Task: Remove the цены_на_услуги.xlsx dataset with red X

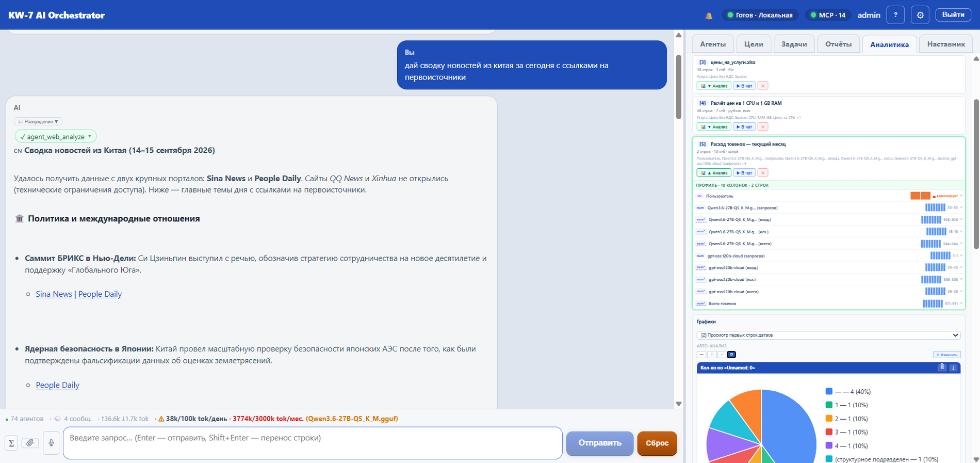Action: (763, 86)
